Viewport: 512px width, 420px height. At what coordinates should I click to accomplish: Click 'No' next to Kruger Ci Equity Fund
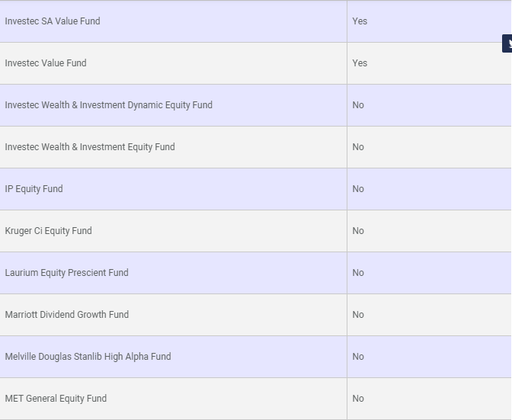(358, 231)
